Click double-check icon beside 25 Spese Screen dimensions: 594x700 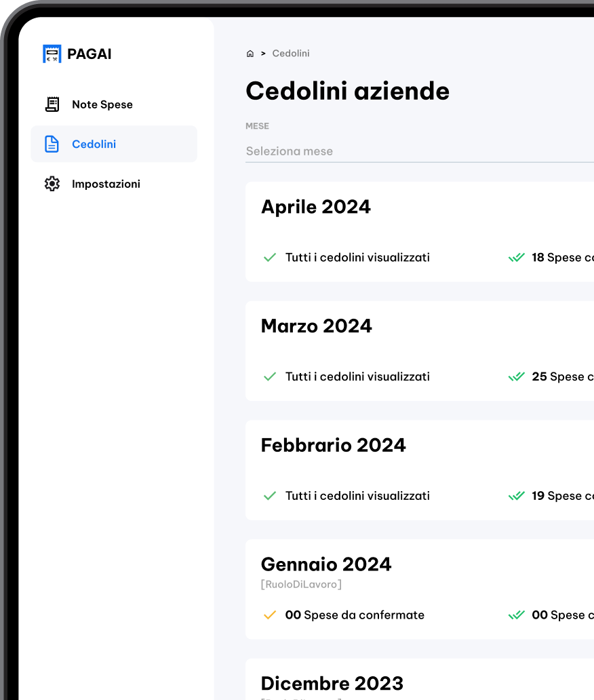coord(516,376)
